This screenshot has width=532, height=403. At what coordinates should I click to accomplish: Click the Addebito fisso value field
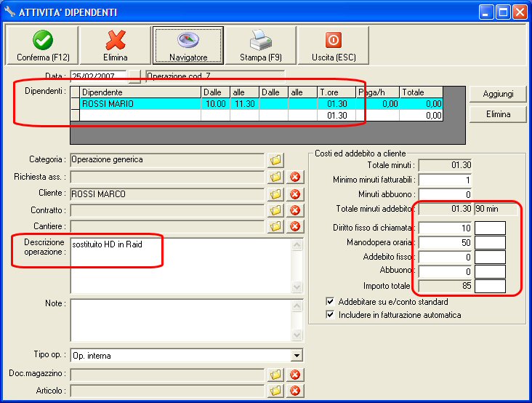445,257
